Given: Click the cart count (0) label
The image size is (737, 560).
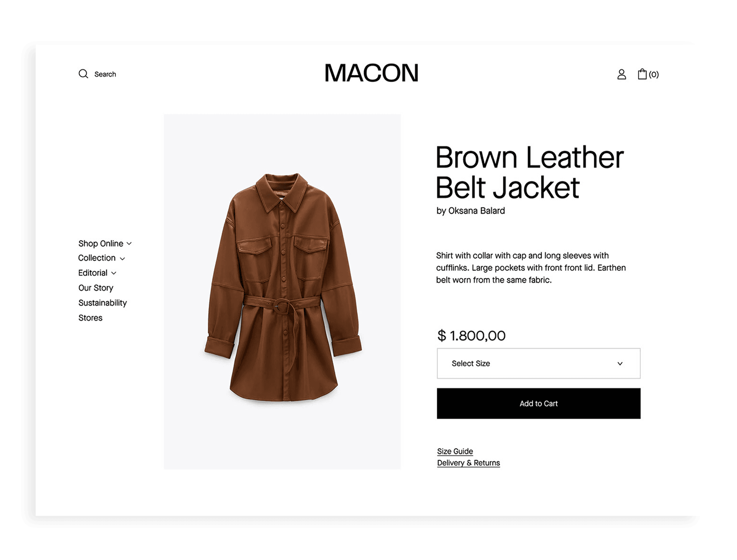Looking at the screenshot, I should click(x=654, y=74).
